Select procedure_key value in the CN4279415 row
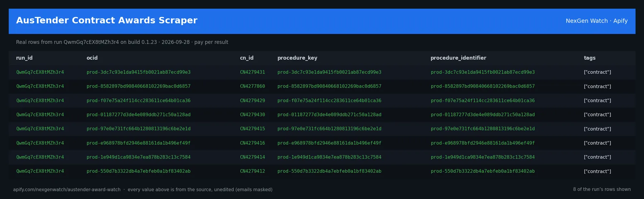The image size is (644, 199). pos(330,129)
